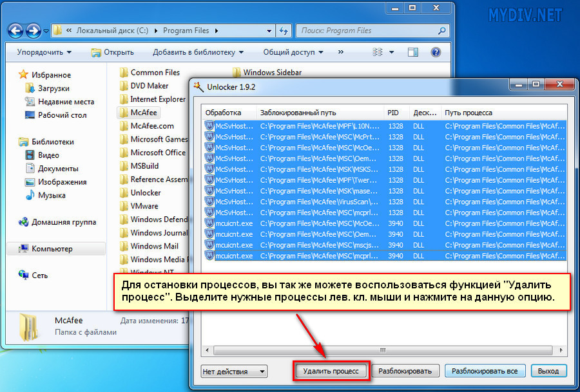Select the Windows Sidebar folder
The height and width of the screenshot is (392, 580).
pyautogui.click(x=267, y=73)
